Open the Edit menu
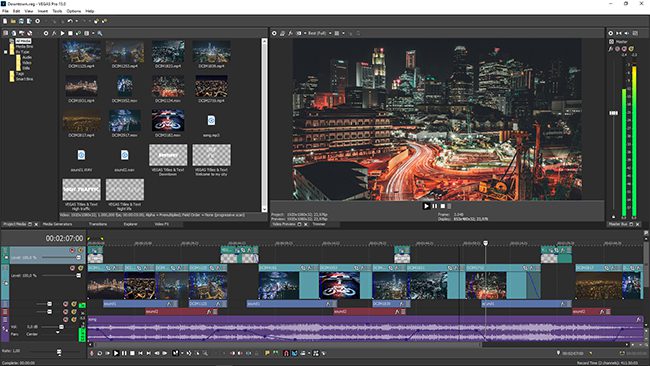The height and width of the screenshot is (366, 650). coord(16,11)
